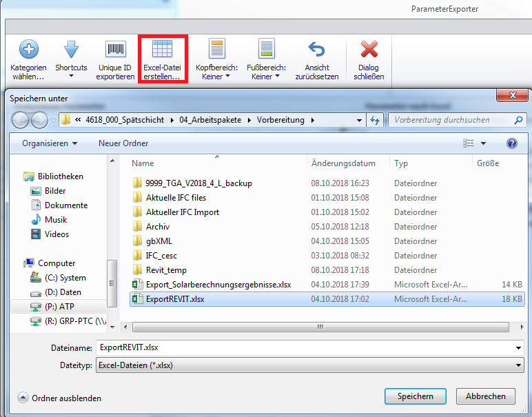
Task: Click the Kategorien wählen icon
Action: 28,50
